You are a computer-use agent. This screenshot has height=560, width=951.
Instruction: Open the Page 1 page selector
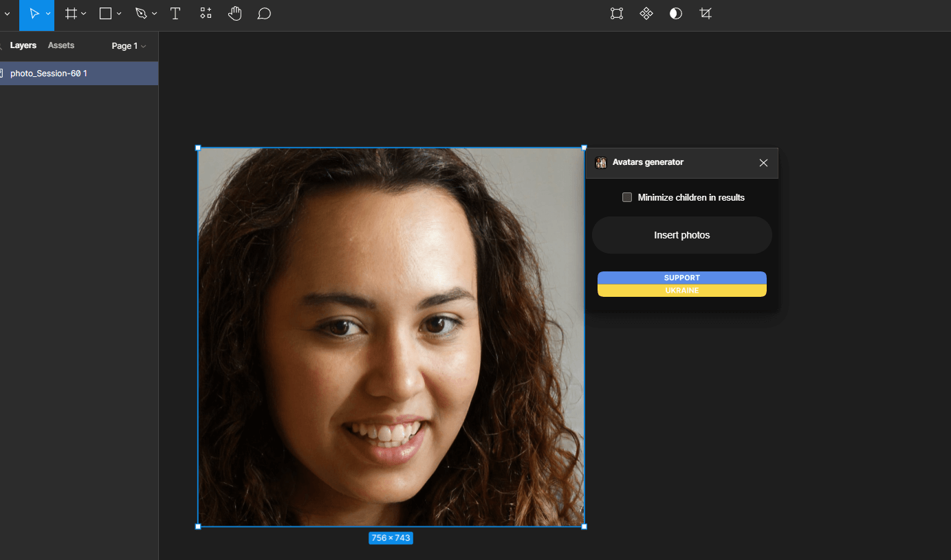tap(129, 45)
